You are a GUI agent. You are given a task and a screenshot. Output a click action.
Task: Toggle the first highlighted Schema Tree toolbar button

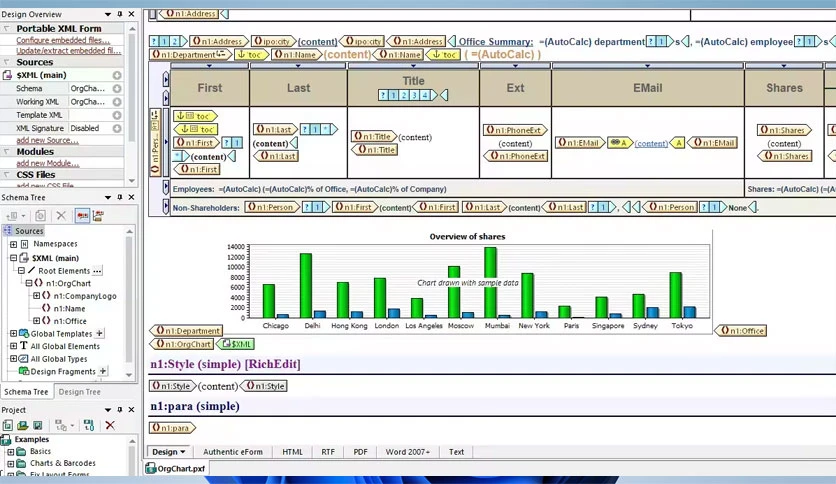[82, 215]
